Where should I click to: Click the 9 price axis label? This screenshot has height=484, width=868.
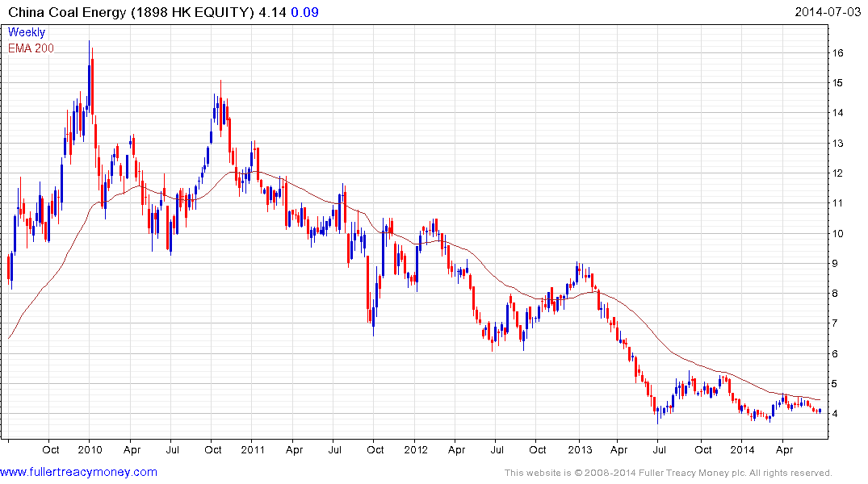(x=836, y=263)
